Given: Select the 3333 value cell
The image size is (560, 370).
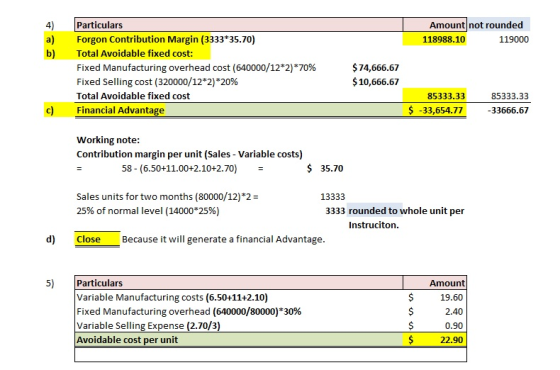Looking at the screenshot, I should pyautogui.click(x=335, y=211).
